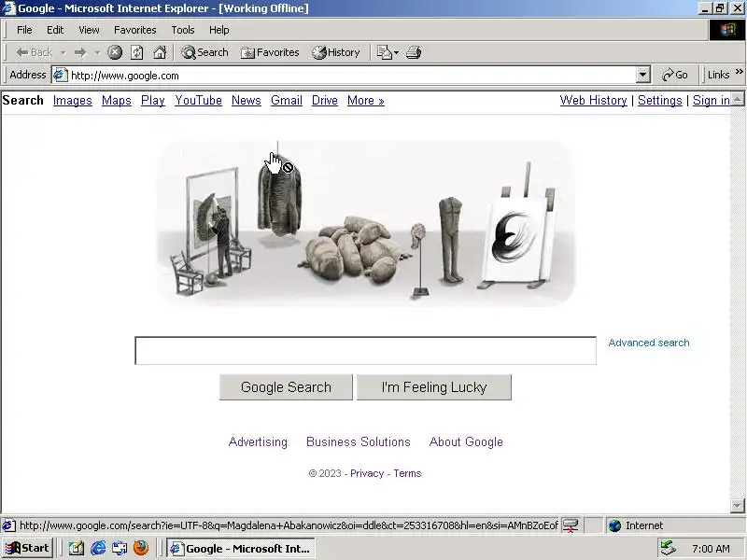Open the Images link

click(x=73, y=101)
